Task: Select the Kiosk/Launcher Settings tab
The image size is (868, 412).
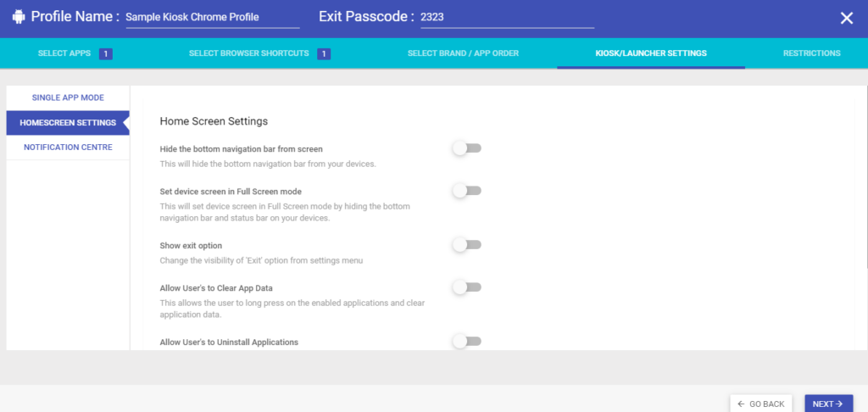Action: click(x=651, y=53)
